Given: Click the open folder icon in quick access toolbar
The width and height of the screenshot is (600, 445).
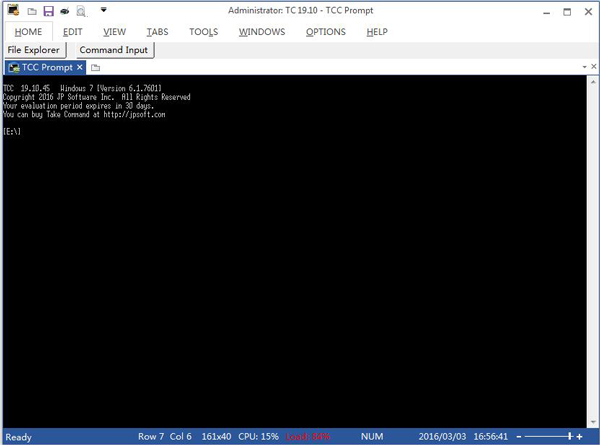Looking at the screenshot, I should click(32, 12).
